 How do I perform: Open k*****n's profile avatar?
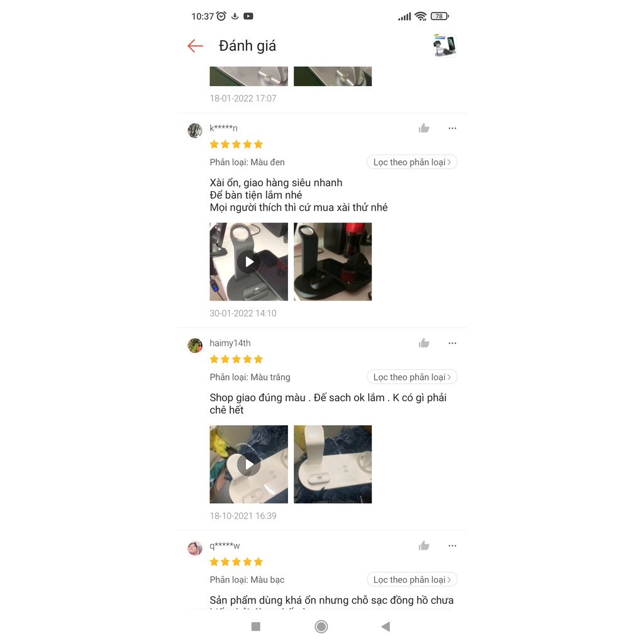click(195, 131)
